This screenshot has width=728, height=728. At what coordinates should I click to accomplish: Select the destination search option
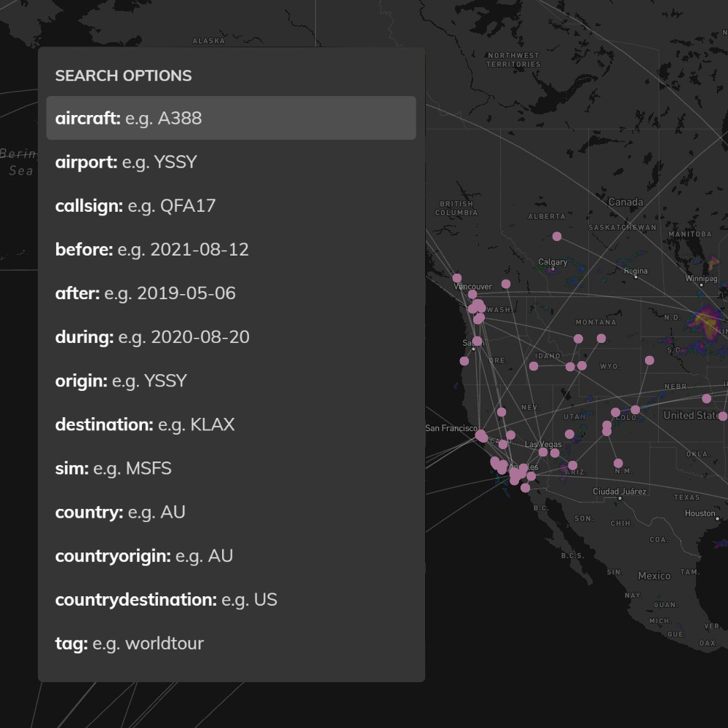pyautogui.click(x=231, y=424)
